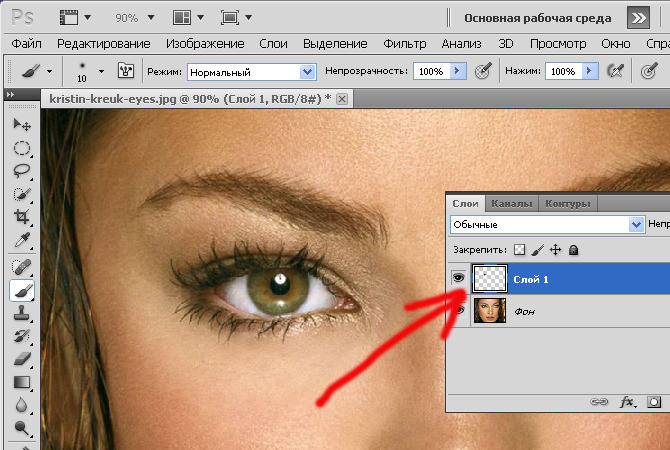
Task: Select the Clone Stamp tool
Action: 21,313
